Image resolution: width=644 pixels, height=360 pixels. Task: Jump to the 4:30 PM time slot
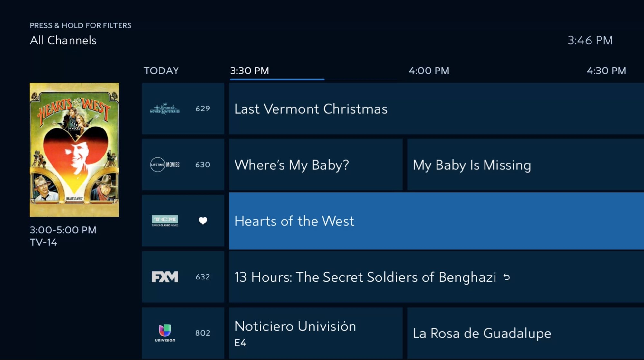606,71
